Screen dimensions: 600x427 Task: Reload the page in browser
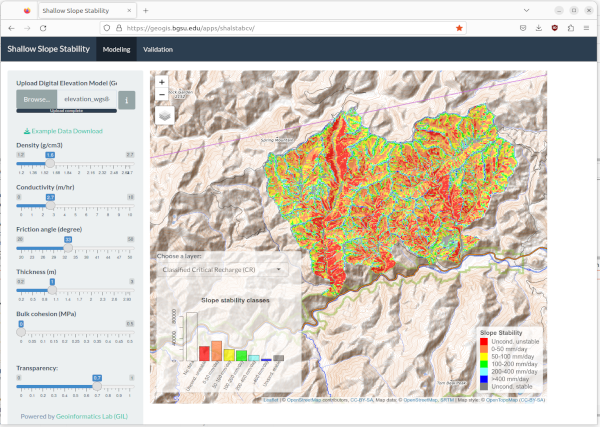pos(43,28)
